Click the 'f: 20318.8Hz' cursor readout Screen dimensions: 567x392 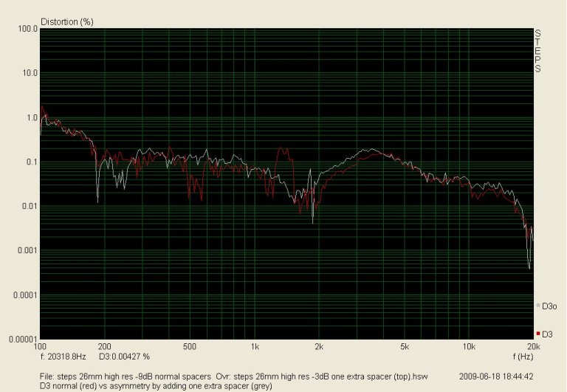click(x=63, y=357)
